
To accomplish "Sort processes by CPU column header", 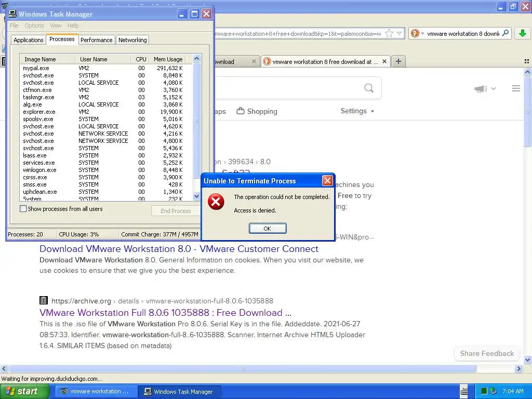I will (140, 59).
